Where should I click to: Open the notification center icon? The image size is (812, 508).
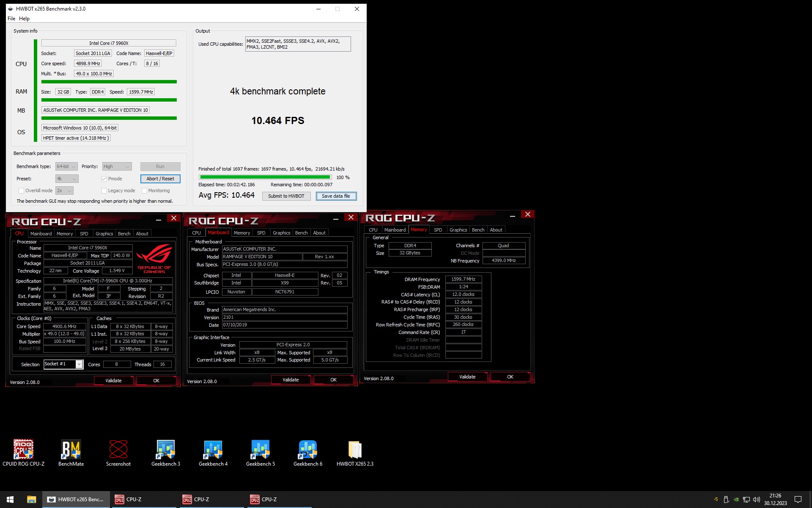798,500
